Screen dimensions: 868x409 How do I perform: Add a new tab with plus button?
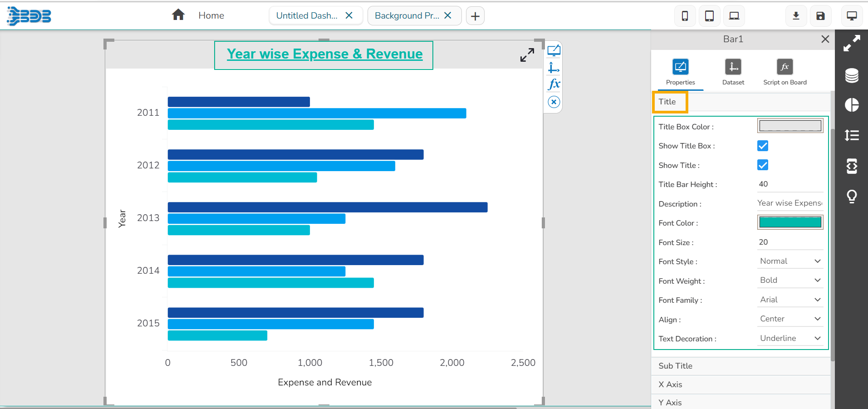tap(475, 16)
